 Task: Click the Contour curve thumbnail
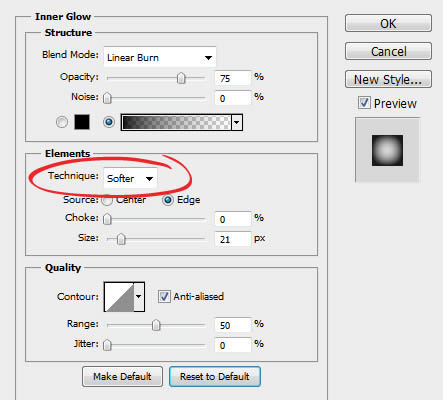tap(119, 297)
